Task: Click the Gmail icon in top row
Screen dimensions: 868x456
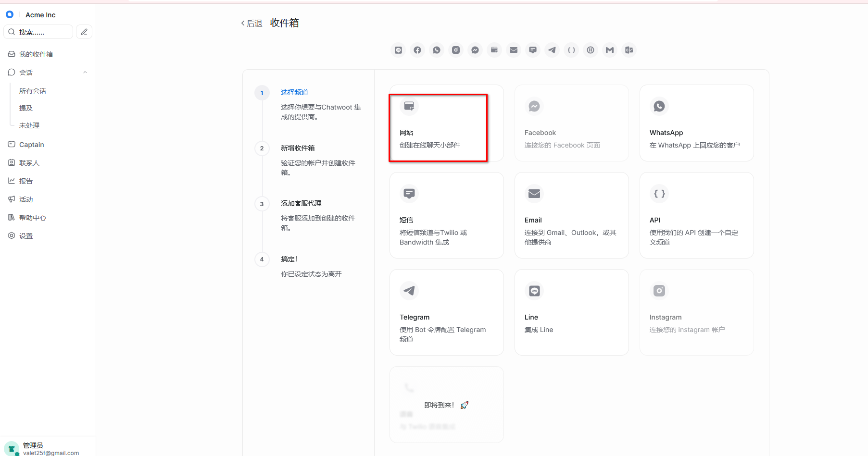Action: tap(610, 50)
